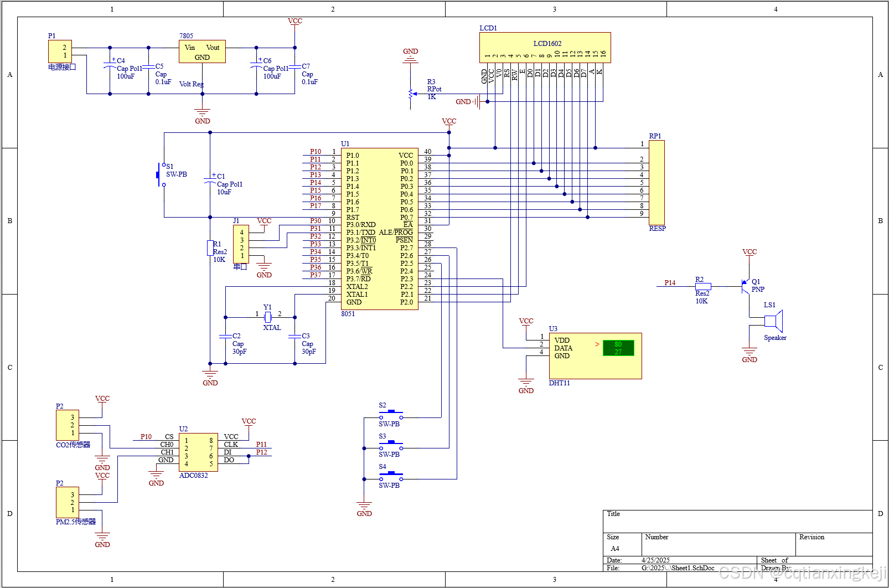Click the 'Volt Reg' label
Viewport: 889px width, 588px height.
[192, 84]
